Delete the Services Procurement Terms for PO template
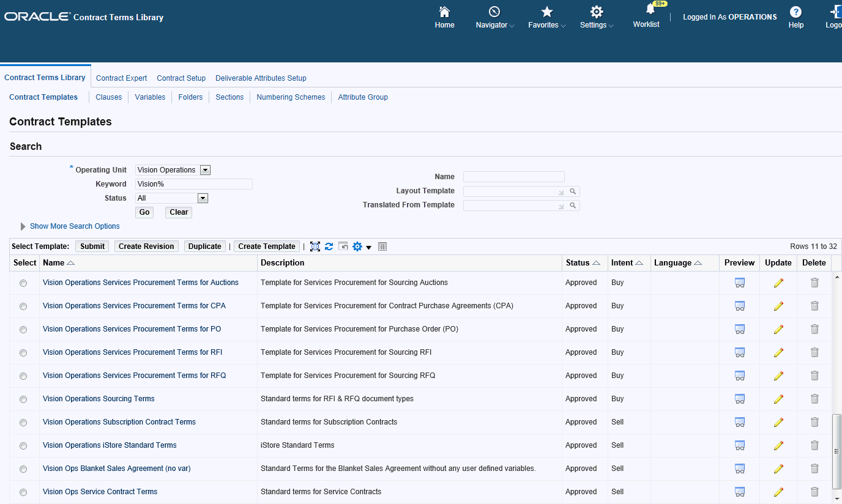This screenshot has width=842, height=504. pos(814,329)
